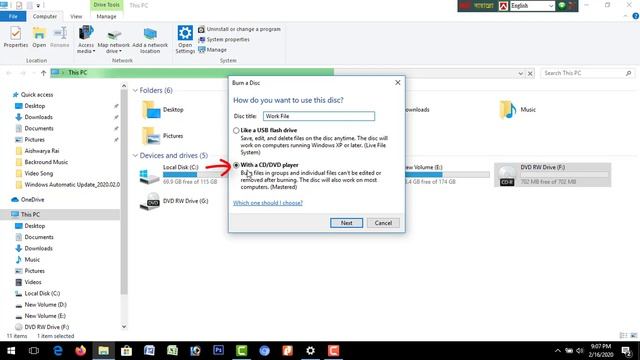
Task: Collapse the Folders (6) section
Action: (135, 90)
